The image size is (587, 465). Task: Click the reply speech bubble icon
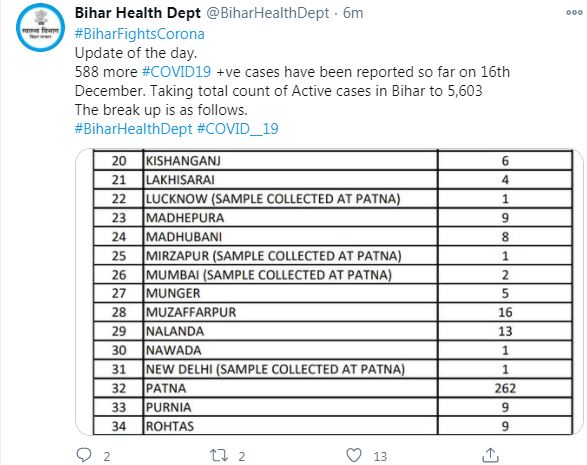coord(83,455)
